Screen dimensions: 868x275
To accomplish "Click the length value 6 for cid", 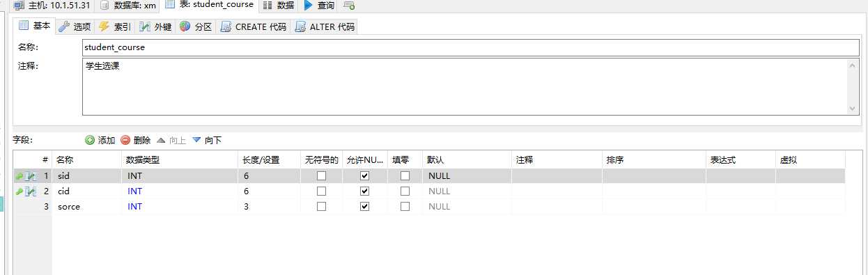I will (x=270, y=191).
